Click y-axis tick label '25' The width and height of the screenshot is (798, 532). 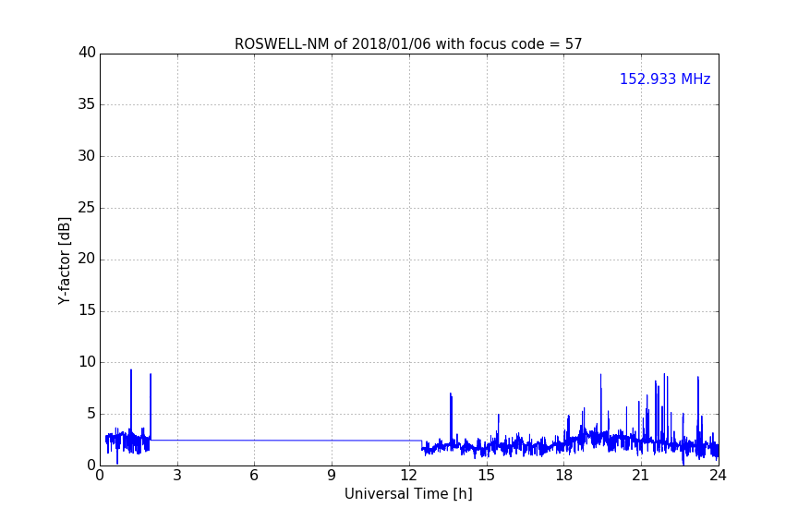point(87,208)
